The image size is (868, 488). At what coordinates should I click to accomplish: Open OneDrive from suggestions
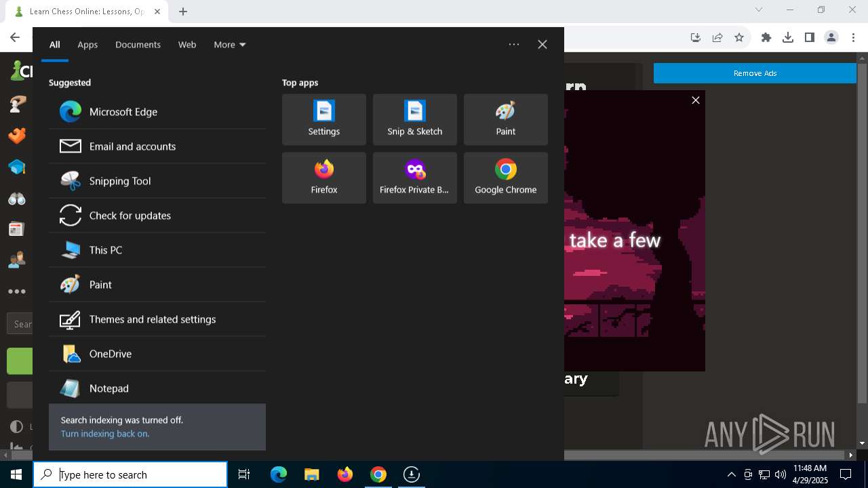click(x=157, y=354)
